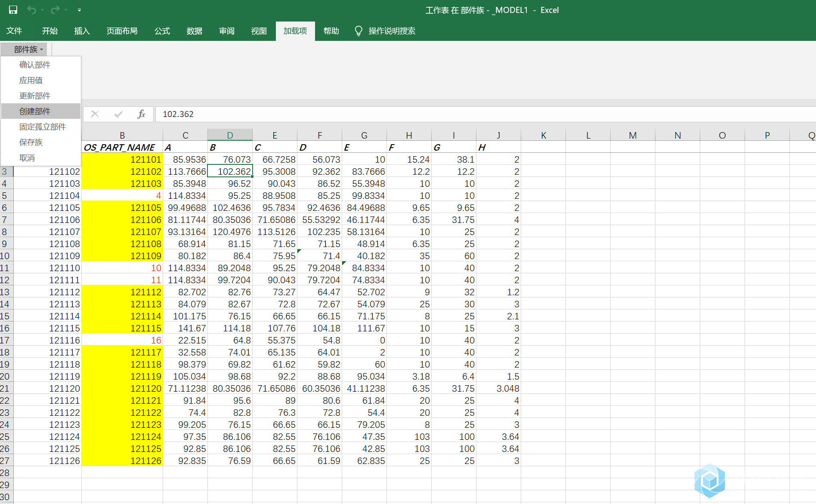Click the red value 4 in column B
816x504 pixels.
[122, 196]
